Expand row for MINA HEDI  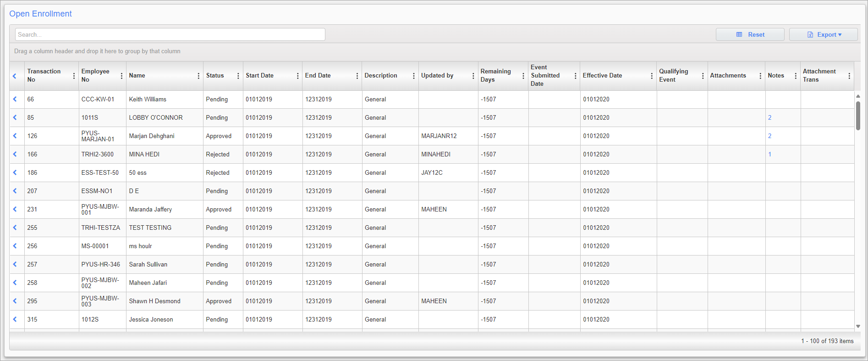[15, 154]
